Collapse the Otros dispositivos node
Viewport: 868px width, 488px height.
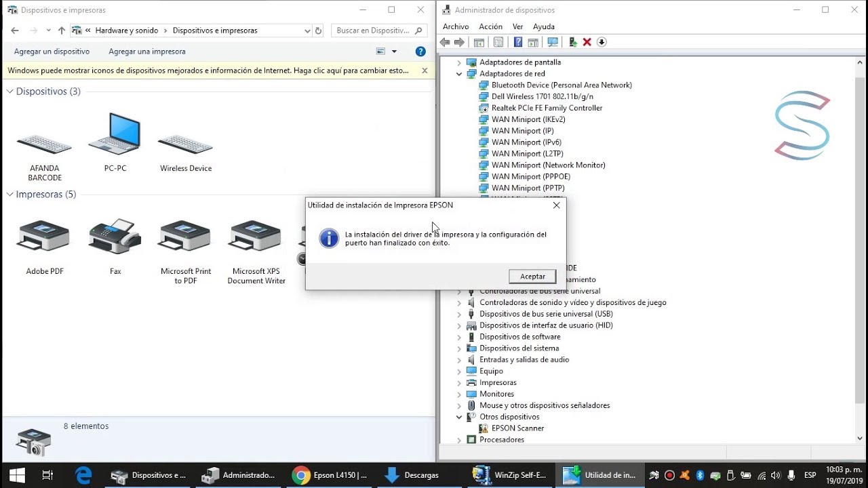(459, 417)
